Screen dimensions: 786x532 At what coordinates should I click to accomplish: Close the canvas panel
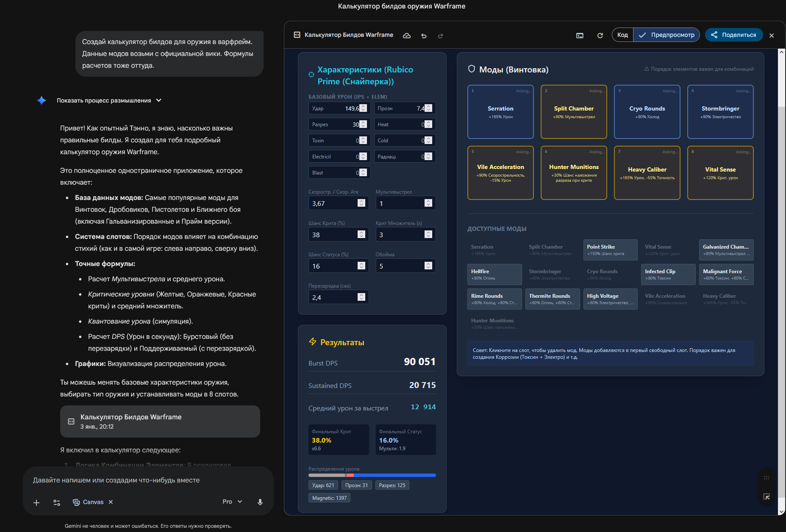coord(772,36)
